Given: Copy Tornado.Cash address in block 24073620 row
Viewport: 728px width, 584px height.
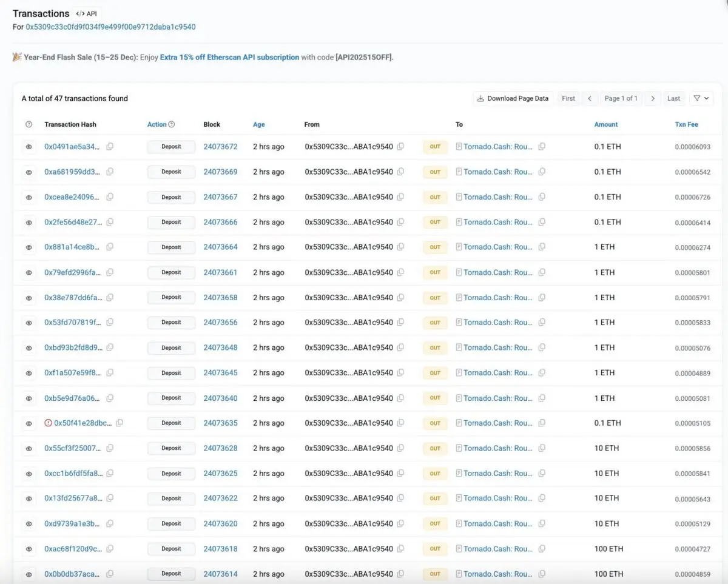Looking at the screenshot, I should pos(542,523).
